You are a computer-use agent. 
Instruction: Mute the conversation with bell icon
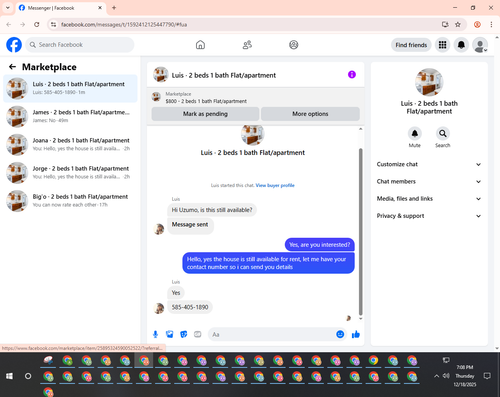click(415, 134)
